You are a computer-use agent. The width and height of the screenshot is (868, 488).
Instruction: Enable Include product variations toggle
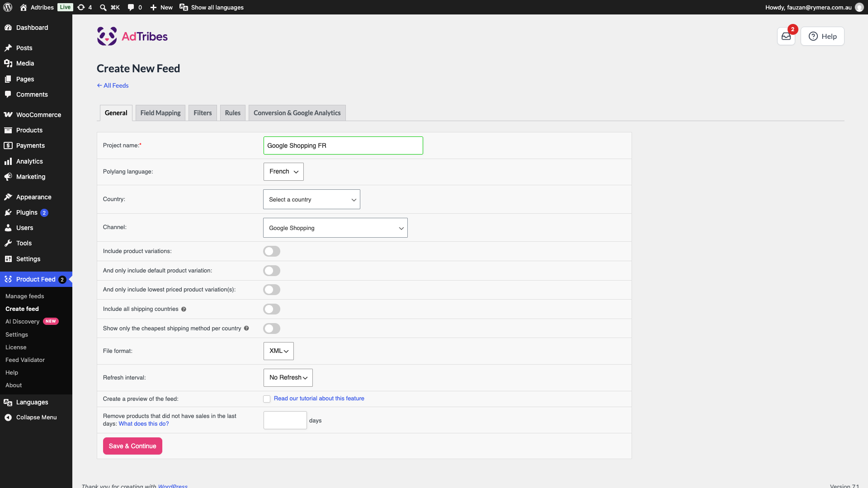pyautogui.click(x=272, y=251)
